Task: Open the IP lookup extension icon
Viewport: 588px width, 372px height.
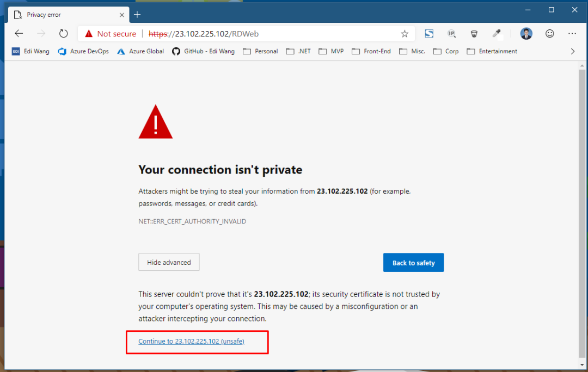Action: 451,34
